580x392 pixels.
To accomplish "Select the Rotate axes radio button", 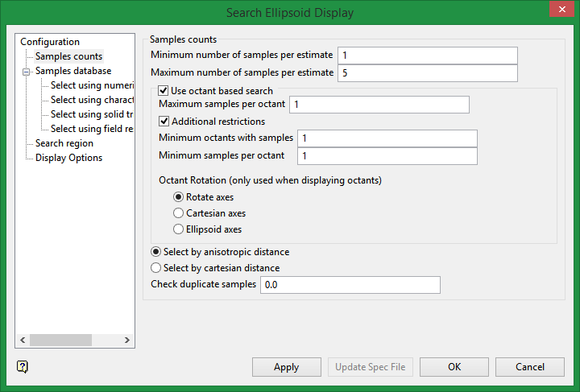I will (179, 197).
